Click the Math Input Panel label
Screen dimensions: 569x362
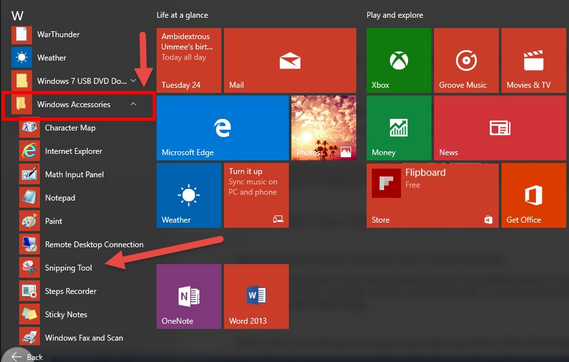pyautogui.click(x=74, y=174)
